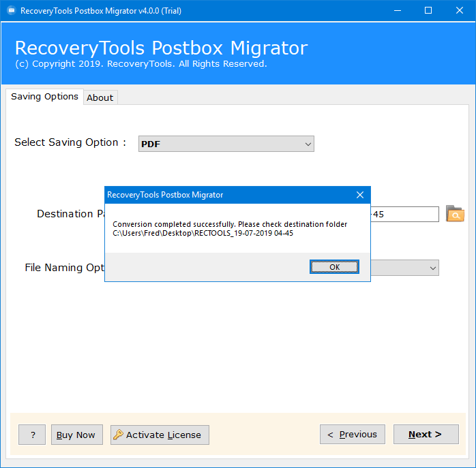Click the 'Select Saving Option :' label
476x468 pixels.
tap(70, 142)
